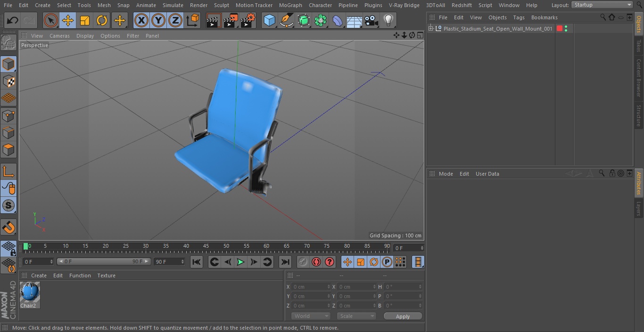Image resolution: width=644 pixels, height=332 pixels.
Task: Select the Live Selection tool
Action: point(51,20)
